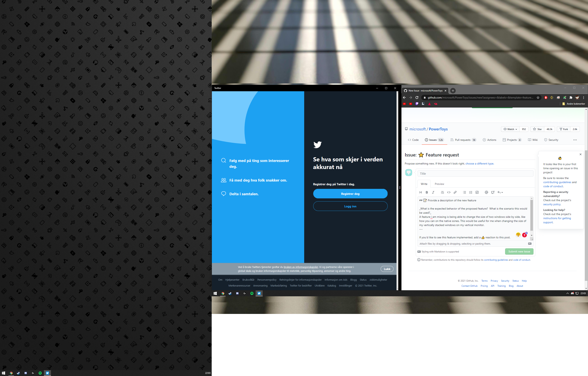The image size is (588, 376).
Task: Reference an issue or pull request icon
Action: (x=493, y=192)
